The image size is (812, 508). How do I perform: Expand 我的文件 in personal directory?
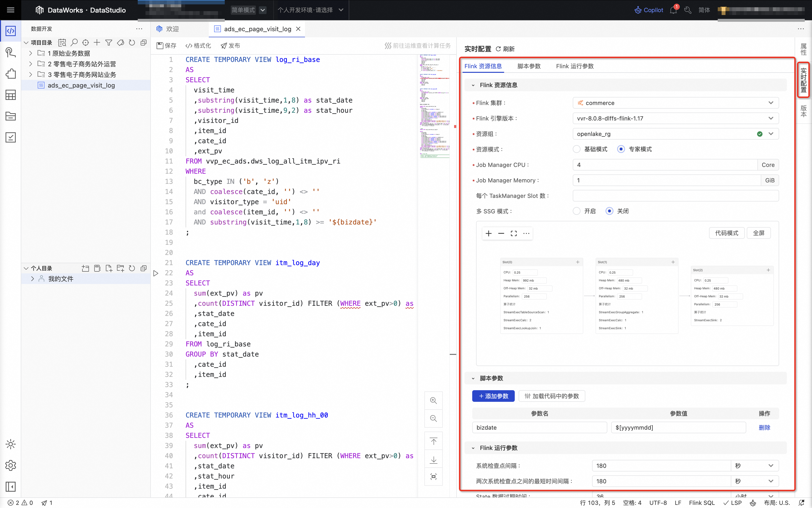click(x=33, y=278)
